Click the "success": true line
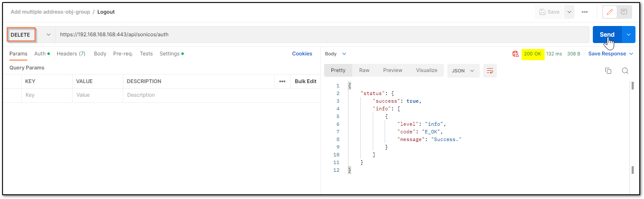This screenshot has width=644, height=199. (397, 101)
